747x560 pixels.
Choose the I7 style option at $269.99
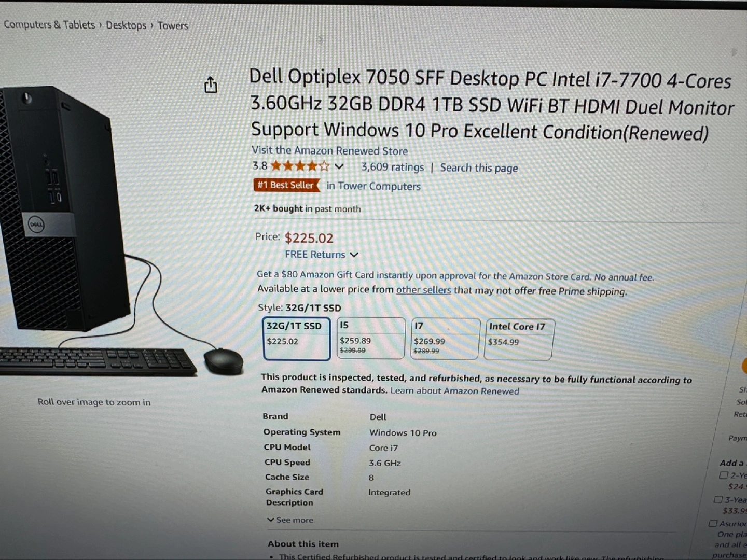[x=445, y=339]
